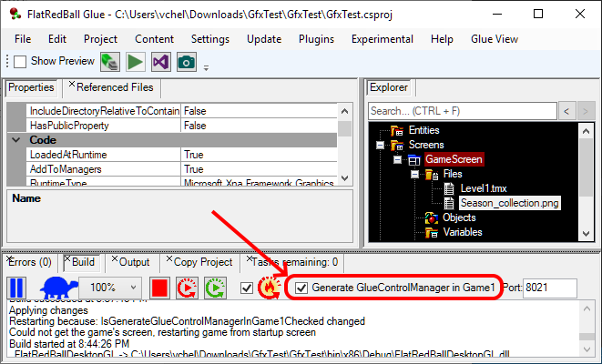This screenshot has width=602, height=364.
Task: Open the Settings menu
Action: [210, 39]
